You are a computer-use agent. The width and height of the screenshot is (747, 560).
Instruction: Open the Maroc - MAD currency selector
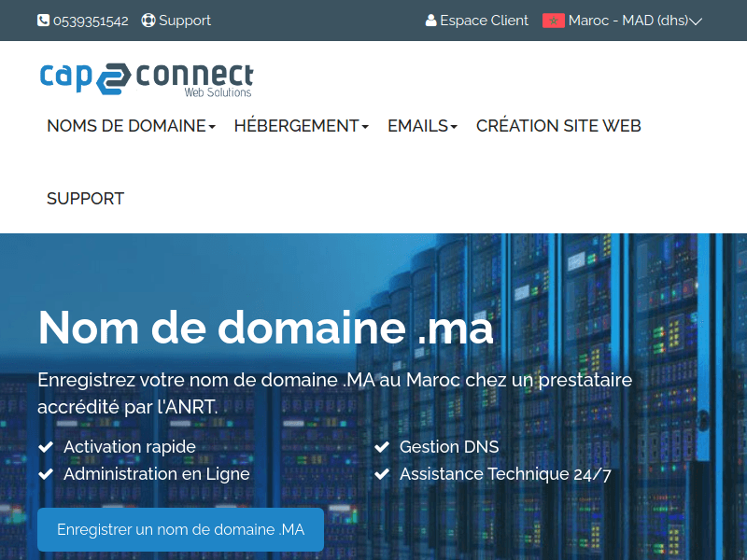click(x=623, y=20)
